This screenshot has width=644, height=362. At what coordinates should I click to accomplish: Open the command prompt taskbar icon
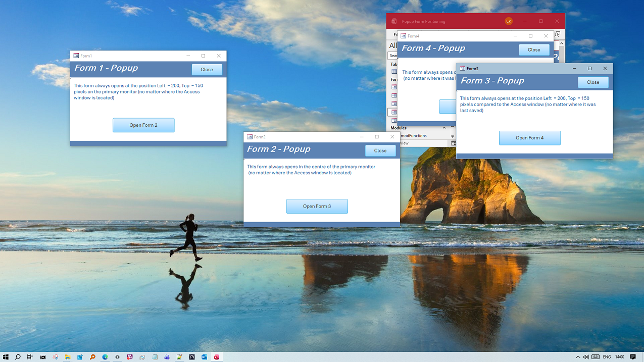click(x=43, y=357)
